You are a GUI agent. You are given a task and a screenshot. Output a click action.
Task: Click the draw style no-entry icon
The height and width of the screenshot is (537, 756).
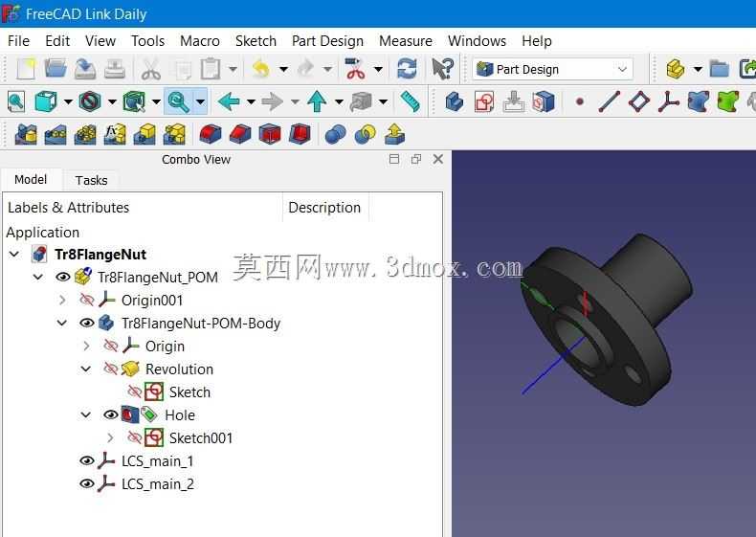point(90,101)
